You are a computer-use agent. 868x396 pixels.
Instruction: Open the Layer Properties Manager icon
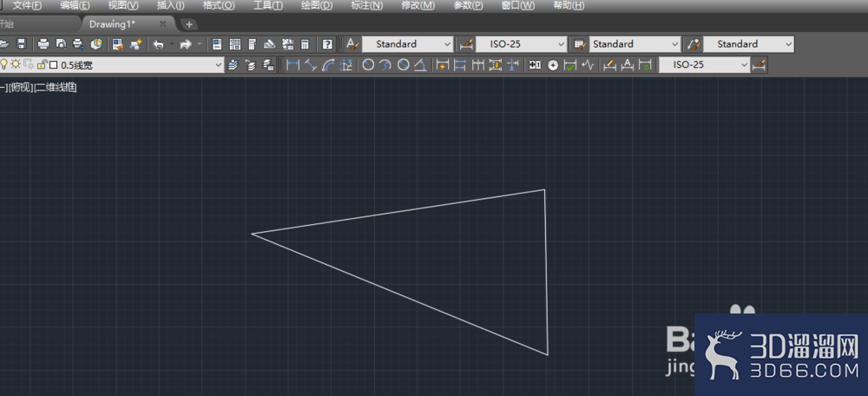coord(233,65)
